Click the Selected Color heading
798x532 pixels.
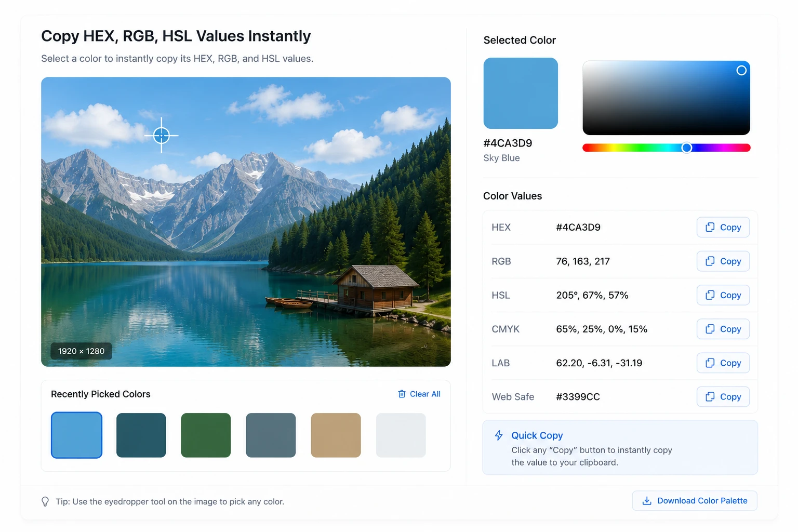pos(520,40)
